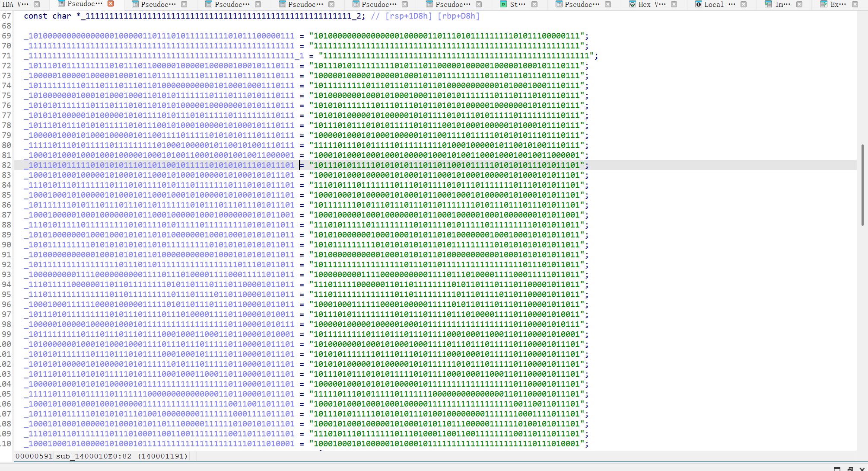Click the string literal on line 82

pyautogui.click(x=446, y=165)
